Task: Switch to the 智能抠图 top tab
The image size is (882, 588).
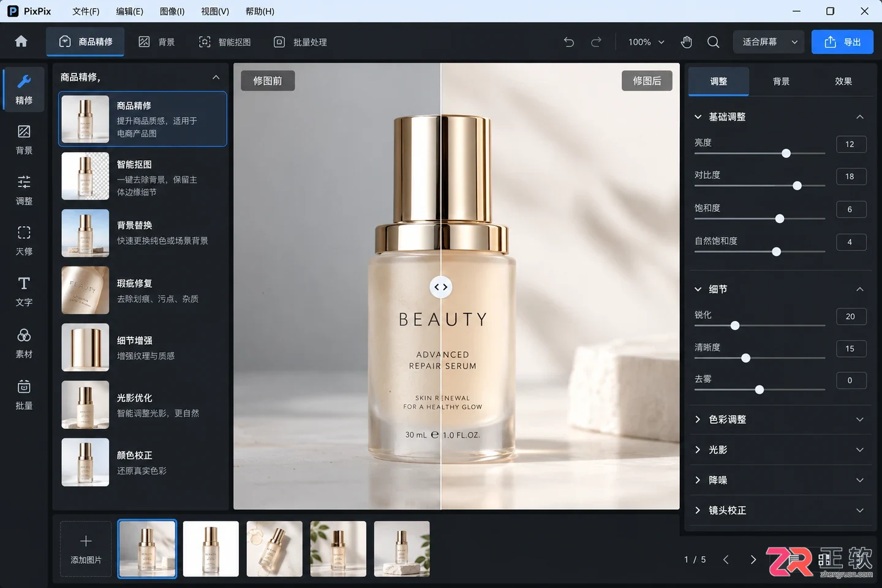Action: pyautogui.click(x=225, y=42)
